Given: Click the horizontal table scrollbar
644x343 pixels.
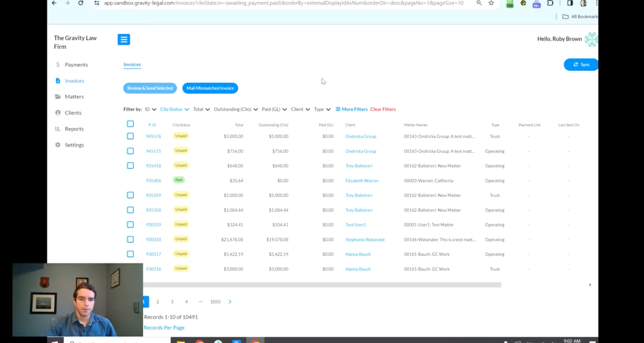Looking at the screenshot, I should [x=322, y=285].
